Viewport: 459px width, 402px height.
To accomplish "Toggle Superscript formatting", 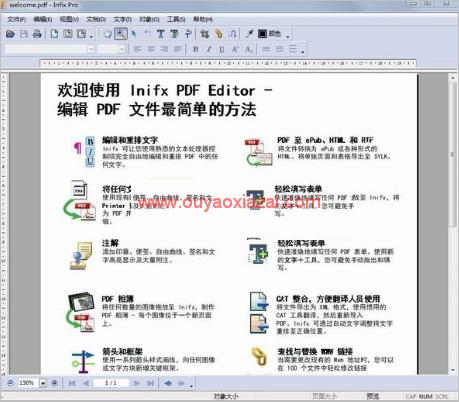I will [235, 49].
